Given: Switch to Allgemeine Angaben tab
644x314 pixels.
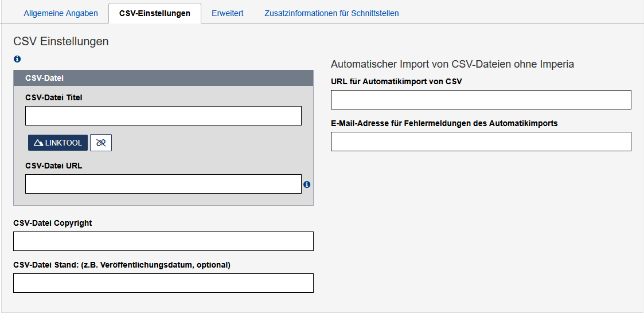Looking at the screenshot, I should (61, 13).
